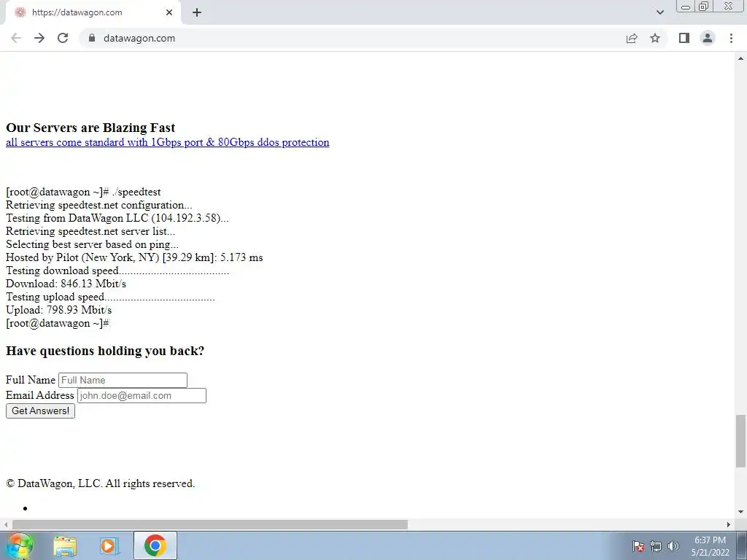The height and width of the screenshot is (560, 747).
Task: Open a new tab with the plus button
Action: (x=197, y=12)
